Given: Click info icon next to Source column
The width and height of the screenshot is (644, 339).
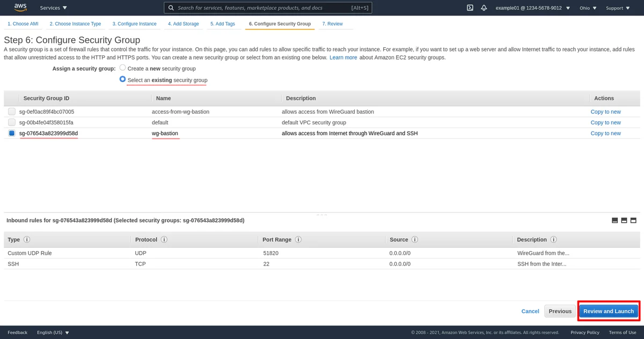Looking at the screenshot, I should 415,240.
